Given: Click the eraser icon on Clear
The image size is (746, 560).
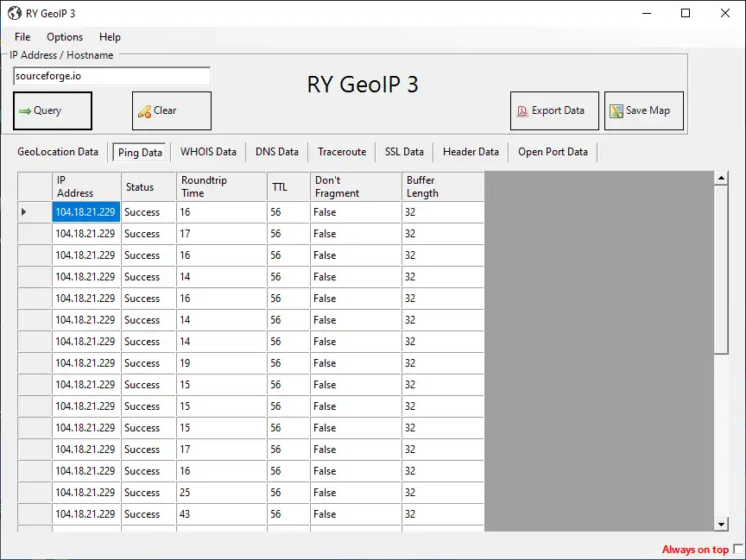Looking at the screenshot, I should [144, 111].
